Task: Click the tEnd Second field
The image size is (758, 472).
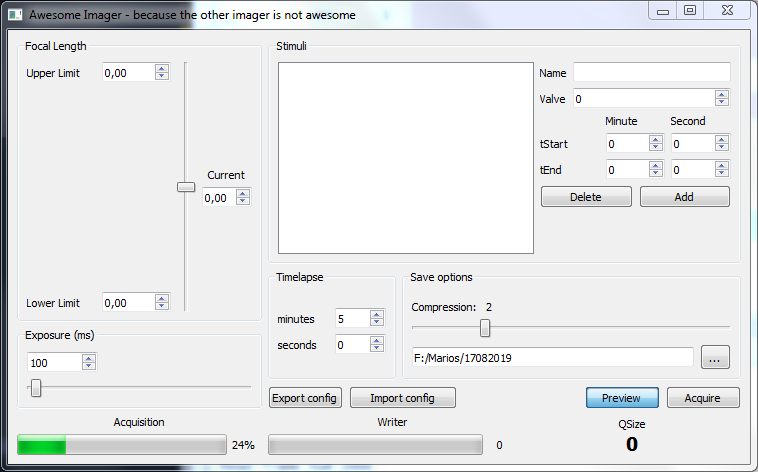Action: (x=693, y=170)
